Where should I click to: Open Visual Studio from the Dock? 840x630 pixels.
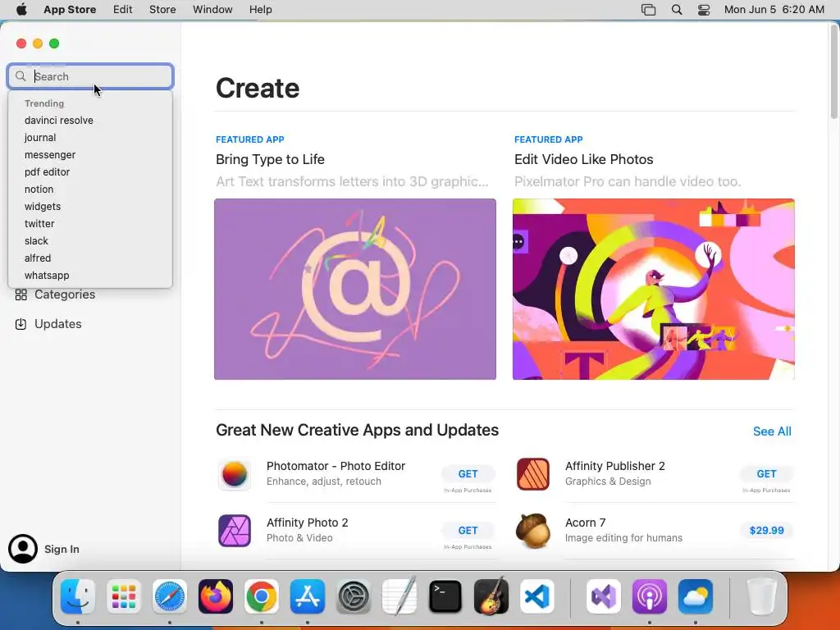click(x=604, y=597)
